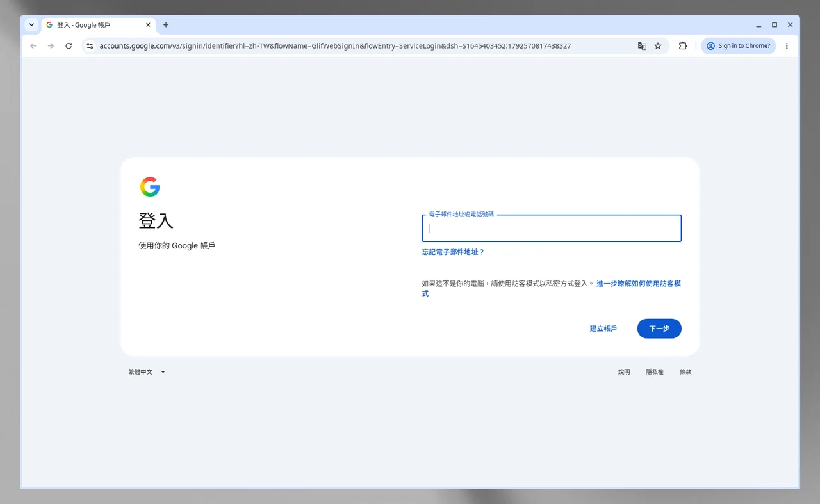Click the 建立帳戶 button
The height and width of the screenshot is (504, 820).
[603, 329]
